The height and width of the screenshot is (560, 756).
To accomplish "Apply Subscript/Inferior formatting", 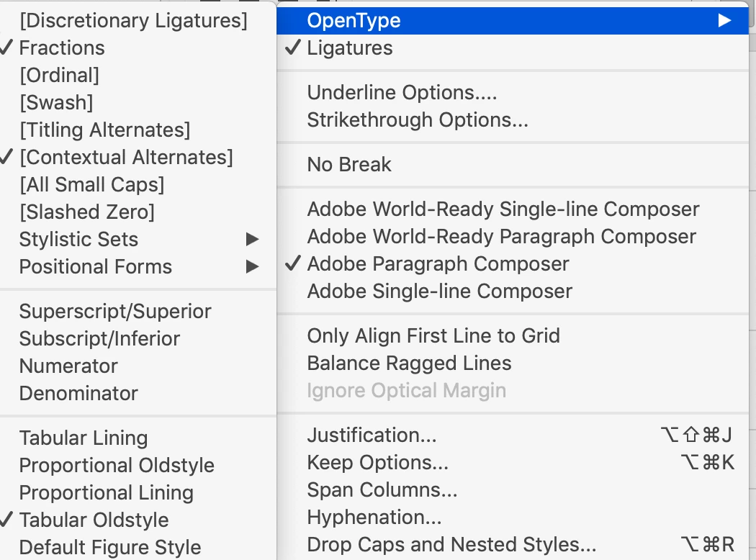I will point(138,339).
